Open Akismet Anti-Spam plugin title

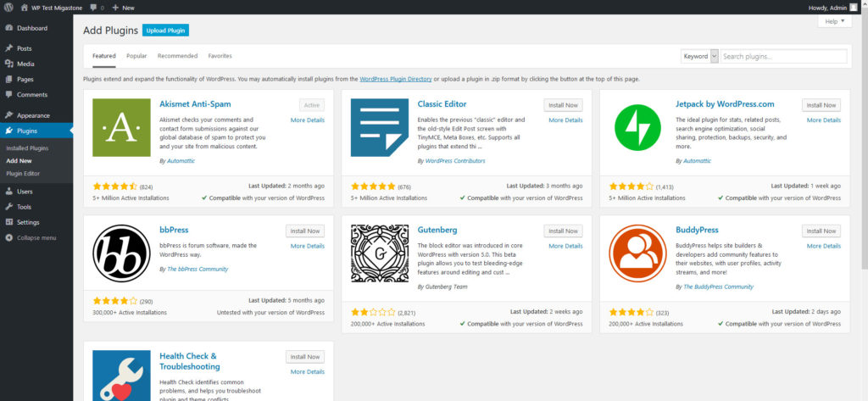196,104
